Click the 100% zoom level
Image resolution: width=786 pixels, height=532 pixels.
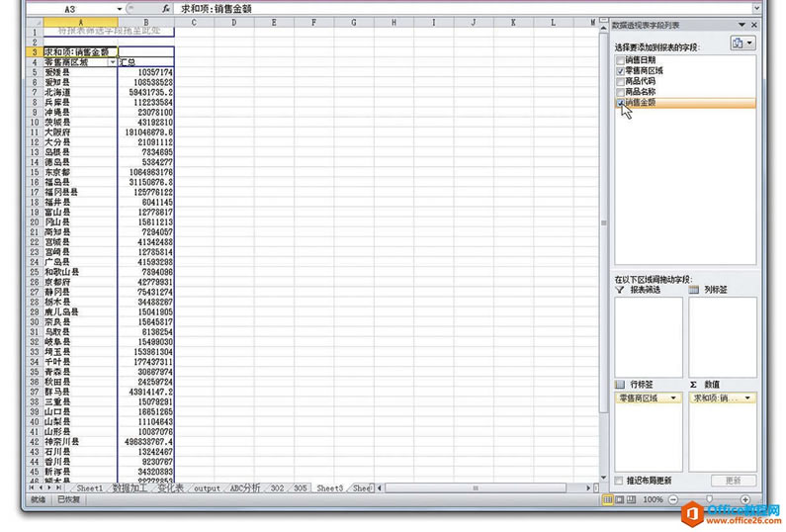[x=653, y=499]
